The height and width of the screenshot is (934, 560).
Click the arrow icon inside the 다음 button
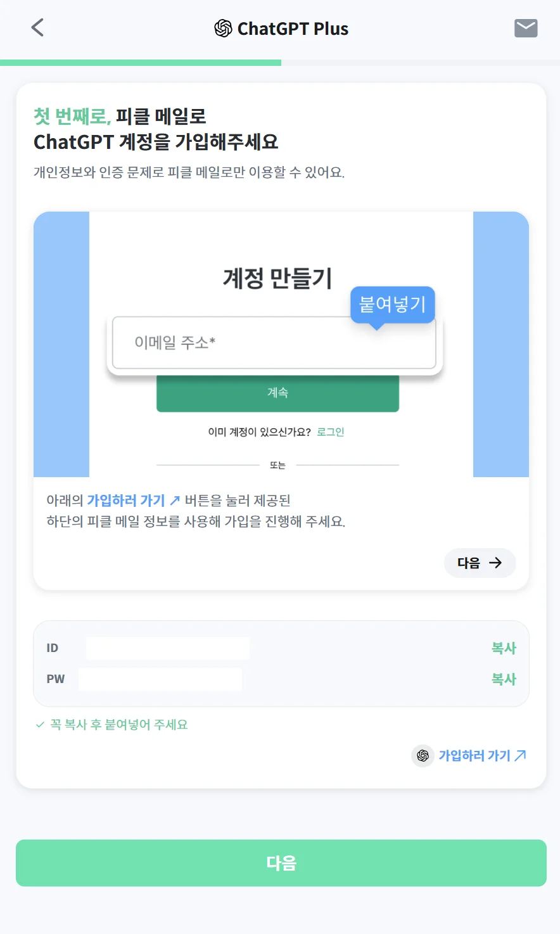tap(495, 563)
